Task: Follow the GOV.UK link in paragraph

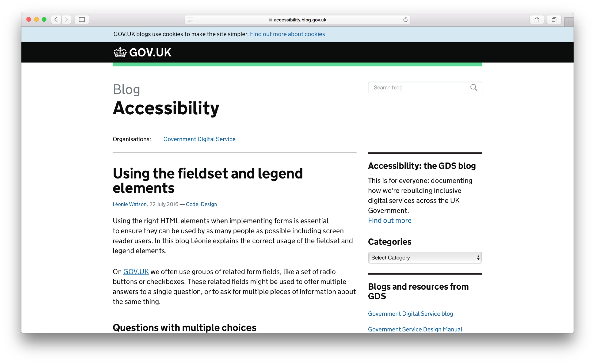Action: click(136, 271)
